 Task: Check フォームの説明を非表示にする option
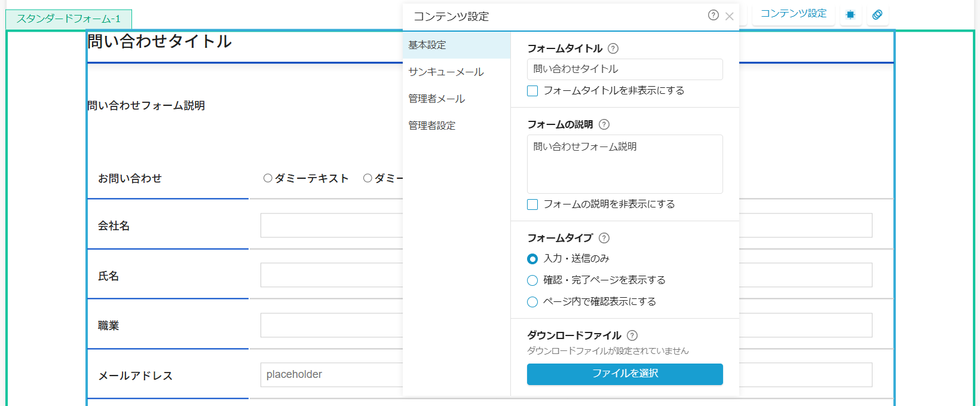point(532,204)
